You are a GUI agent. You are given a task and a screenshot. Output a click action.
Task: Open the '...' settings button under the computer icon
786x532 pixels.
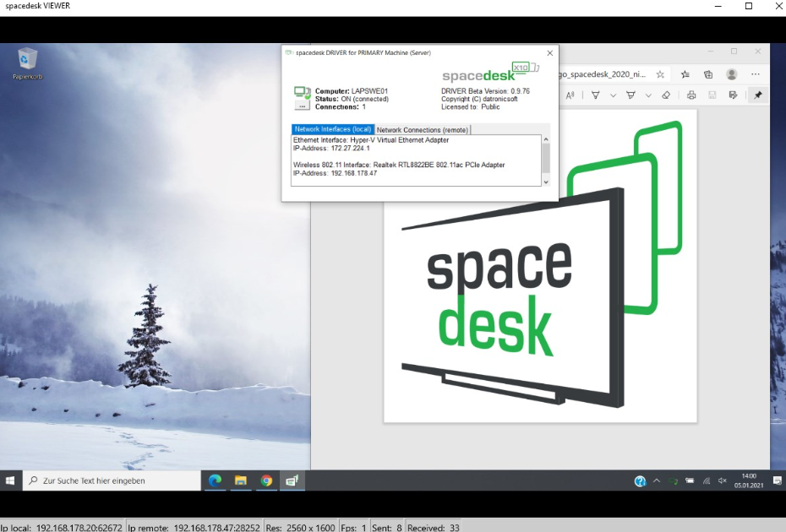click(302, 106)
